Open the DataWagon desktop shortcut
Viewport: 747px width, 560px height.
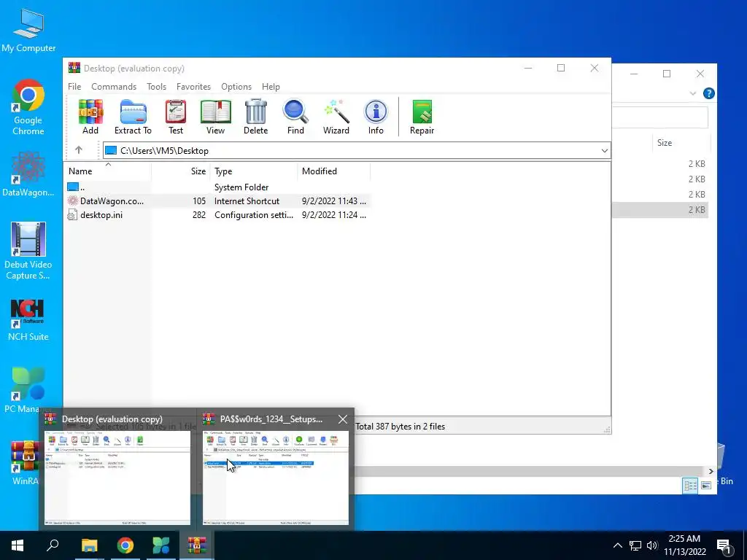[28, 175]
